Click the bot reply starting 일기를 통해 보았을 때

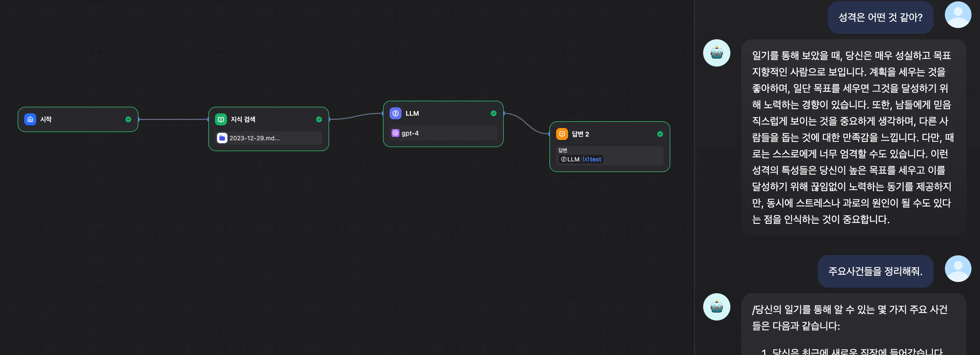[x=853, y=138]
